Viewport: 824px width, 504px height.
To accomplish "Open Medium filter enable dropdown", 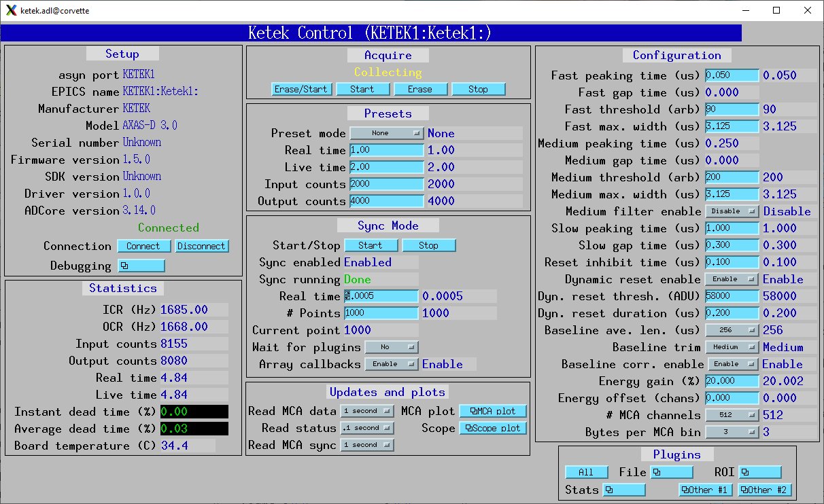I will click(732, 211).
